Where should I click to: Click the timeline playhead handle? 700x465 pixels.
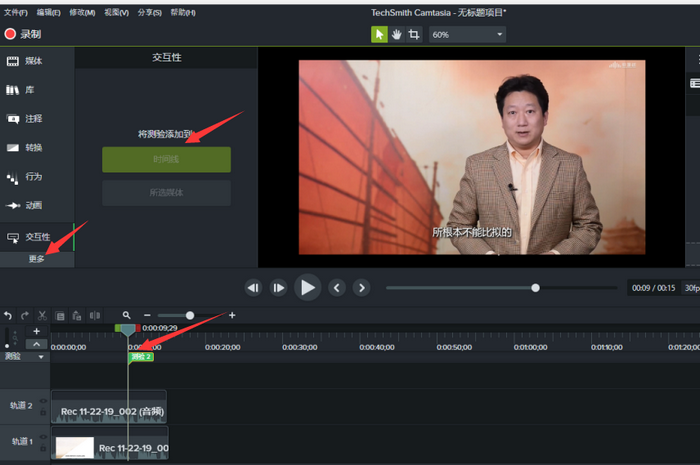click(x=128, y=330)
